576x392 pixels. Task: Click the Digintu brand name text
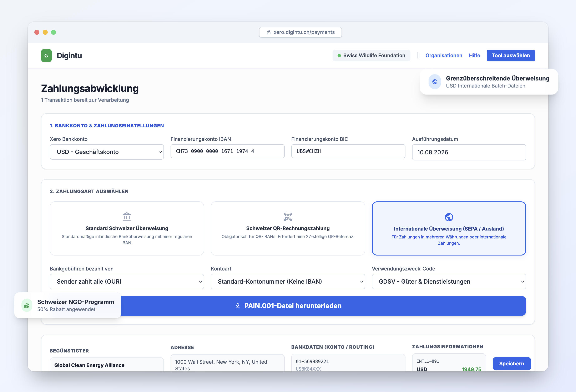(69, 56)
